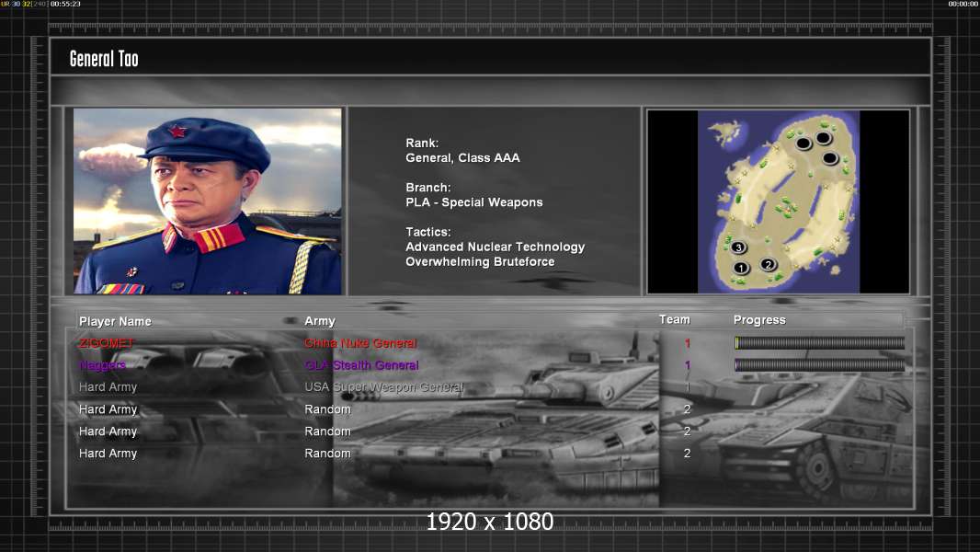Click start position marker 2 on minimap
The image size is (980, 552).
tap(769, 264)
